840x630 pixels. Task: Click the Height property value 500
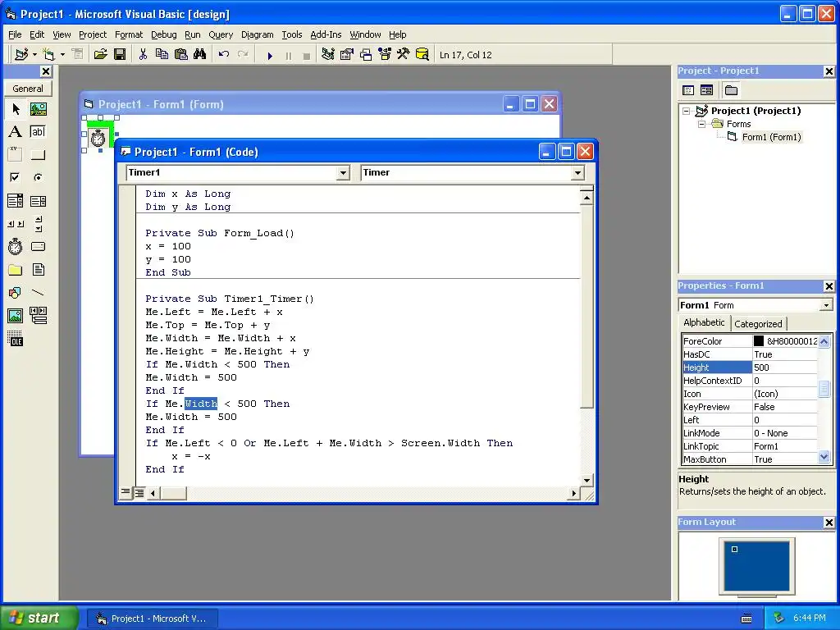[785, 367]
